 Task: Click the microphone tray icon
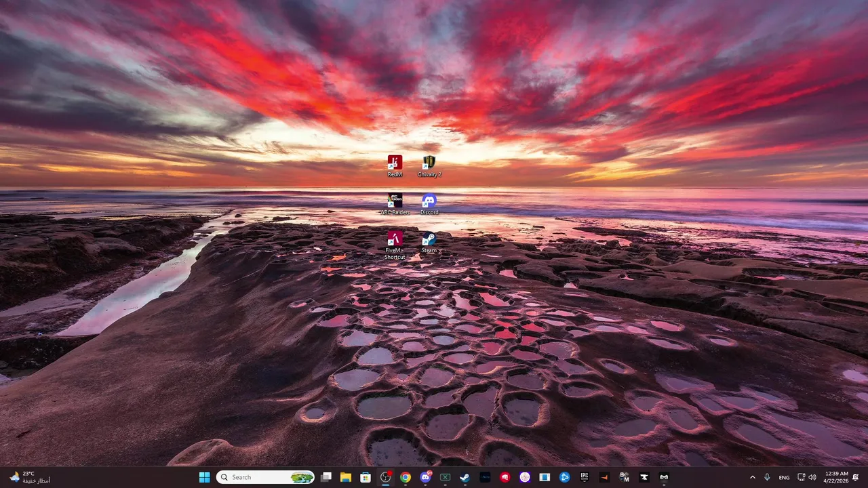pyautogui.click(x=767, y=477)
